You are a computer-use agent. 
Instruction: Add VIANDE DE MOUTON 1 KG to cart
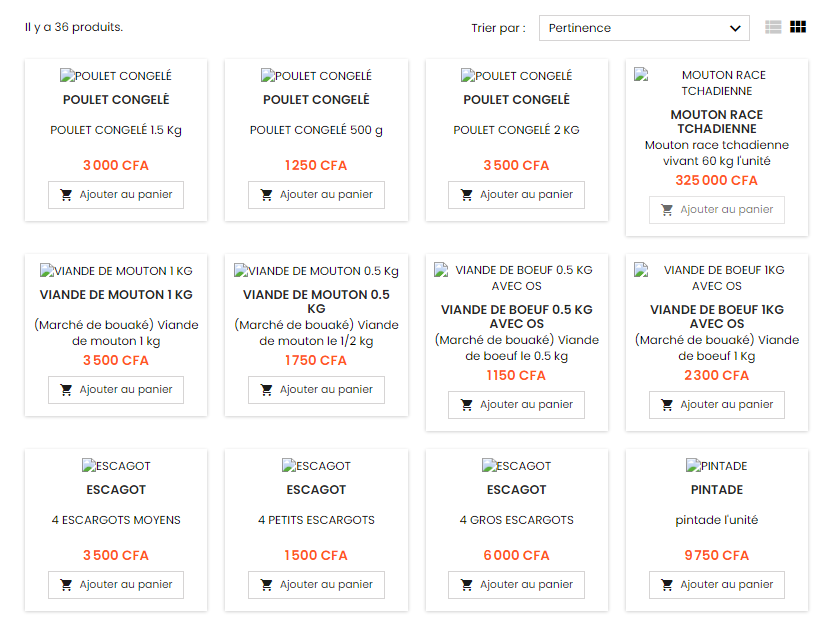tap(116, 390)
